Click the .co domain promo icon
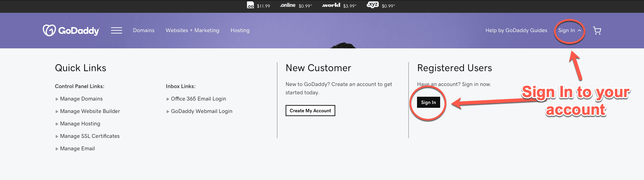The width and height of the screenshot is (644, 180). (x=250, y=5)
